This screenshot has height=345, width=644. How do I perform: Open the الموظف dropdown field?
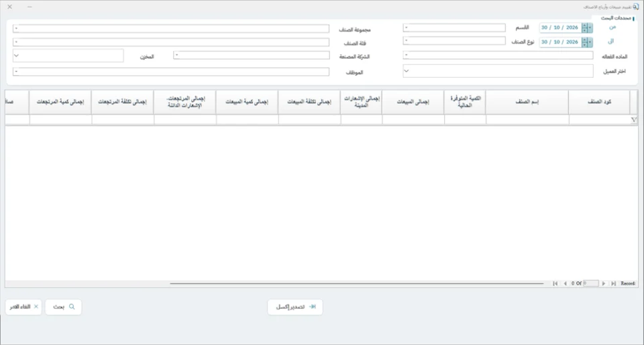tap(171, 72)
